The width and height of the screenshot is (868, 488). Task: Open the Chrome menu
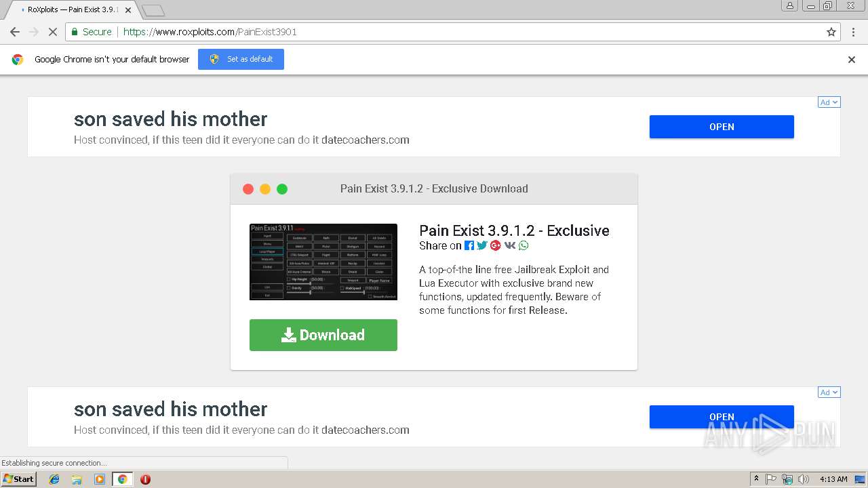[x=852, y=32]
